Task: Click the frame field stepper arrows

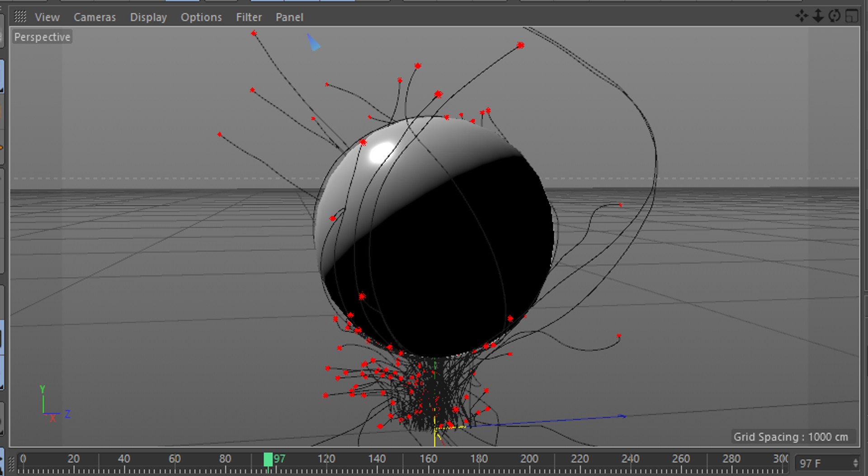Action: tap(855, 463)
